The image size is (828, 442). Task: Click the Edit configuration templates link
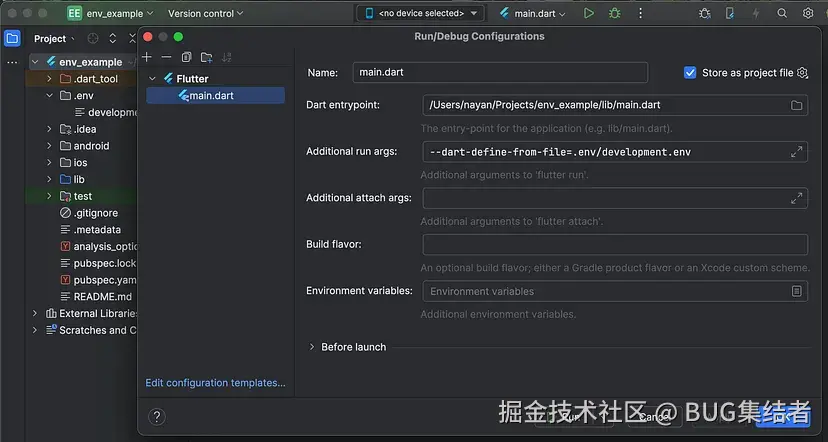[x=215, y=383]
